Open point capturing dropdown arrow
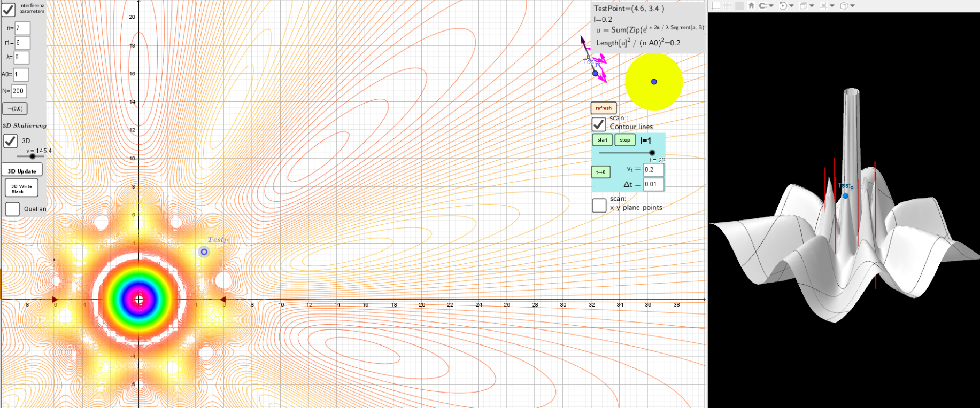Viewport: 980px width, 408px height. coord(771,5)
